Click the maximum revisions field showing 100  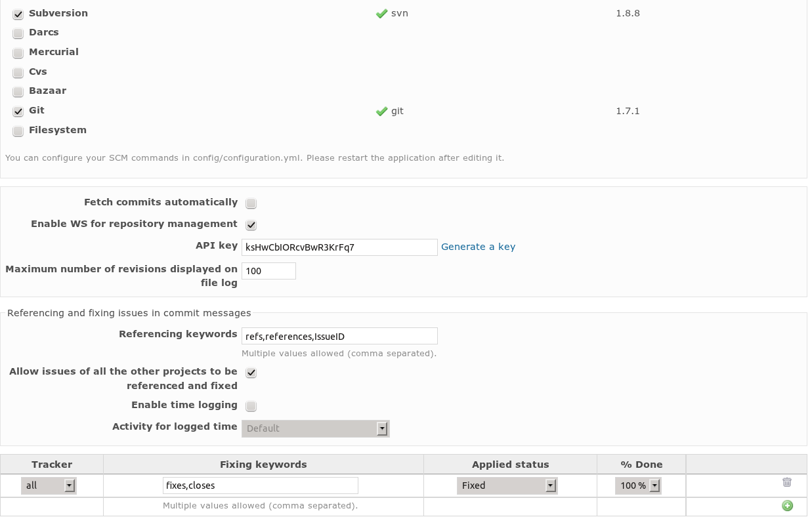(268, 271)
